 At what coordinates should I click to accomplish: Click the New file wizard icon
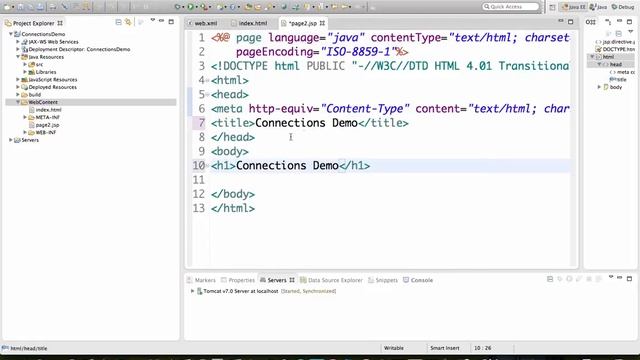tap(7, 7)
